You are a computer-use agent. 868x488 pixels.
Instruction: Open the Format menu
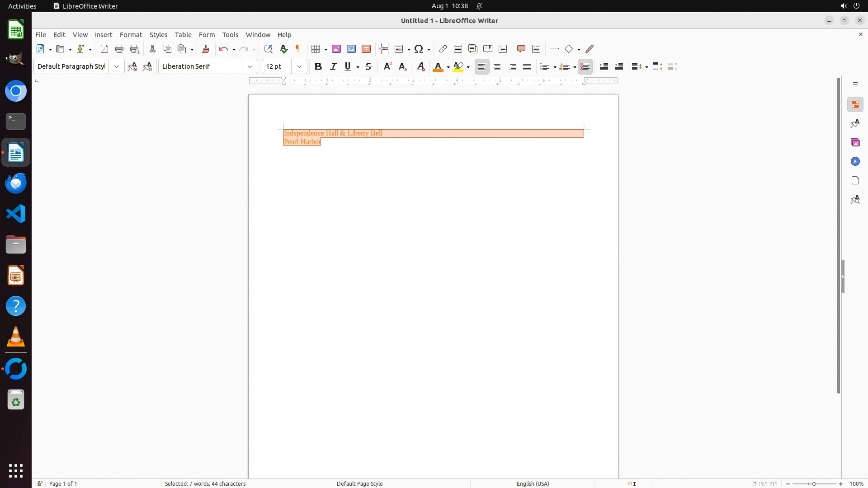tap(131, 35)
